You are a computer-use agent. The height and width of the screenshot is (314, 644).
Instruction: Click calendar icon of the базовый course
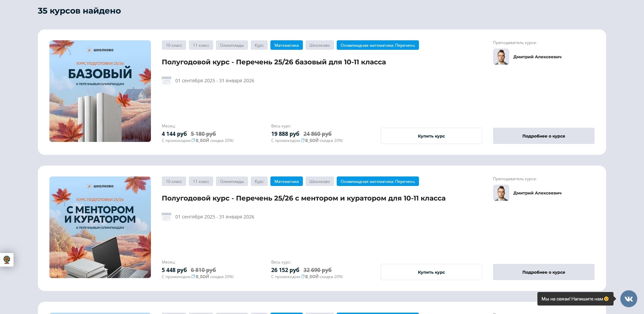click(166, 81)
